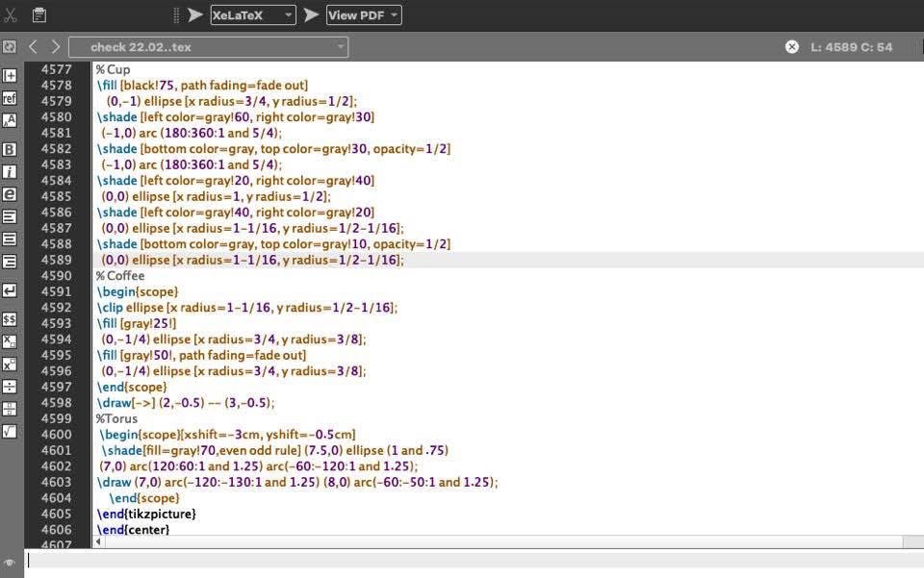Apply emphasis formatting with e icon
The height and width of the screenshot is (578, 924).
[10, 194]
